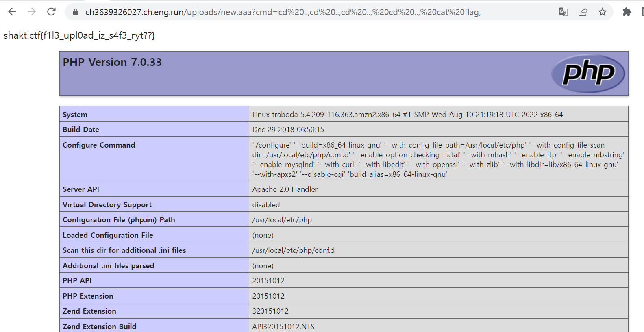644x332 pixels.
Task: Click Scan this dir for additional .ini files
Action: [124, 250]
